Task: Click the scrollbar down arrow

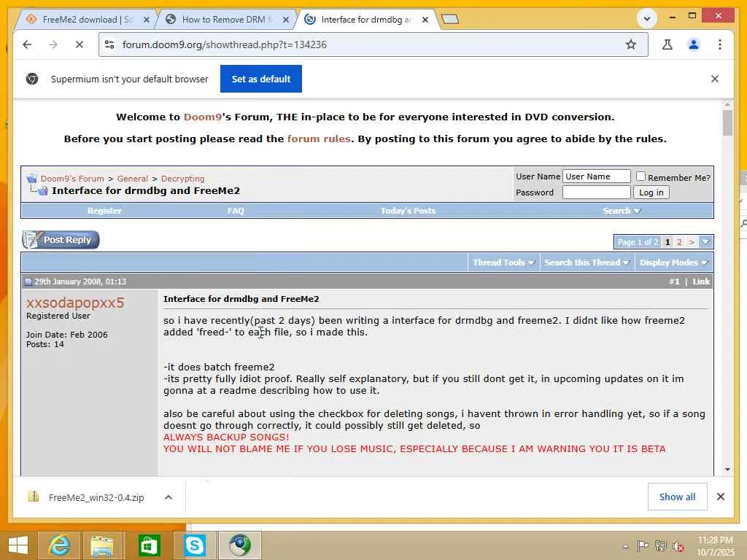Action: pos(727,470)
